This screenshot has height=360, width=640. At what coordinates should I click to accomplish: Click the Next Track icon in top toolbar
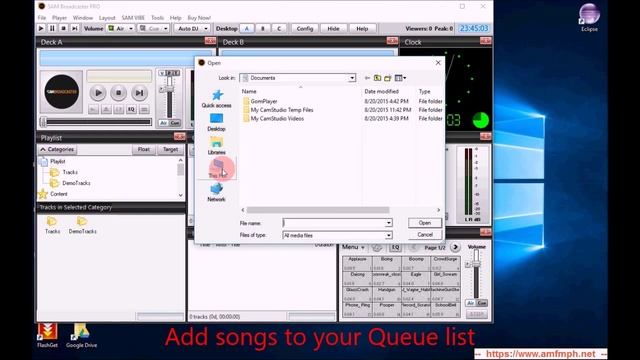[x=75, y=29]
